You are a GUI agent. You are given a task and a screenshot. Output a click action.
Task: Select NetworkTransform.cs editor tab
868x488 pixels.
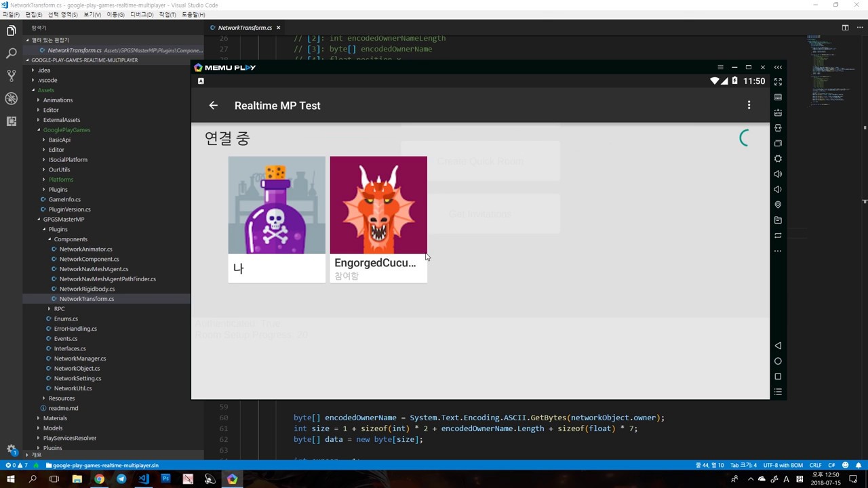[244, 28]
